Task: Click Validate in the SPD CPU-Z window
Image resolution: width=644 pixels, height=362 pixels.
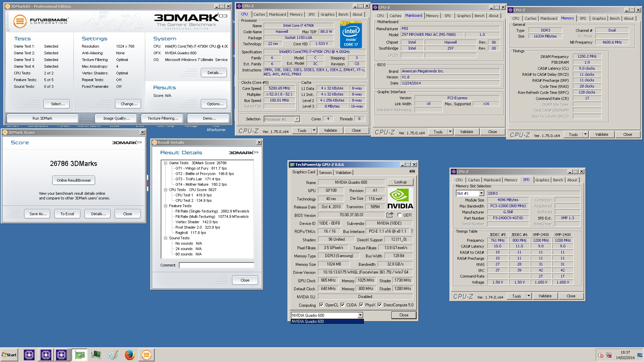Action: [x=545, y=296]
